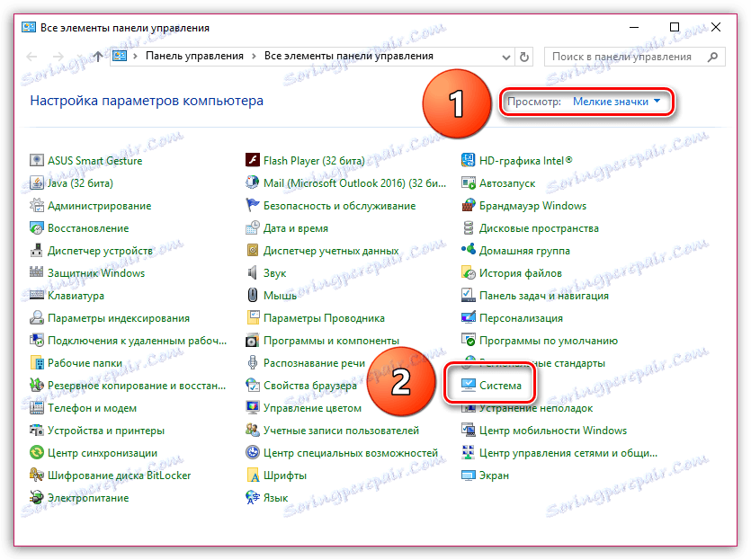
Task: Expand the address bar history dropdown
Action: point(505,57)
